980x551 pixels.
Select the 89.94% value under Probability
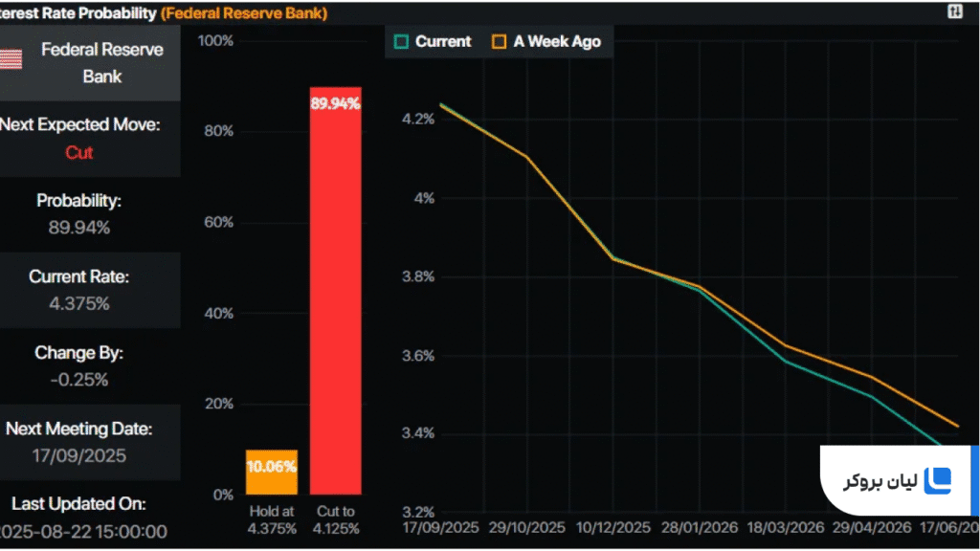coord(79,228)
